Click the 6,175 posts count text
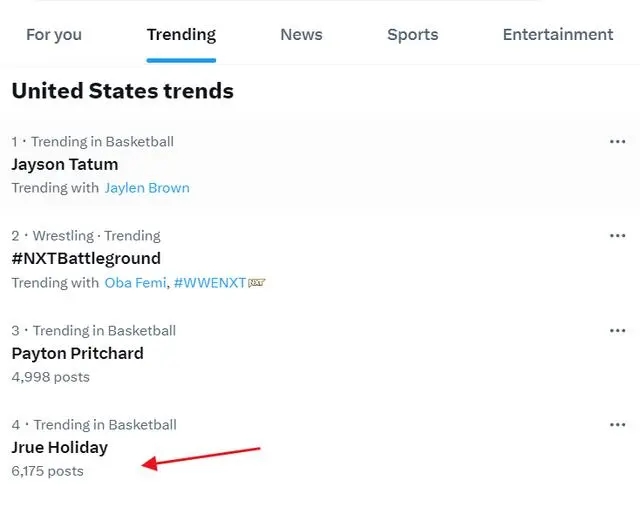This screenshot has height=507, width=640. [47, 471]
